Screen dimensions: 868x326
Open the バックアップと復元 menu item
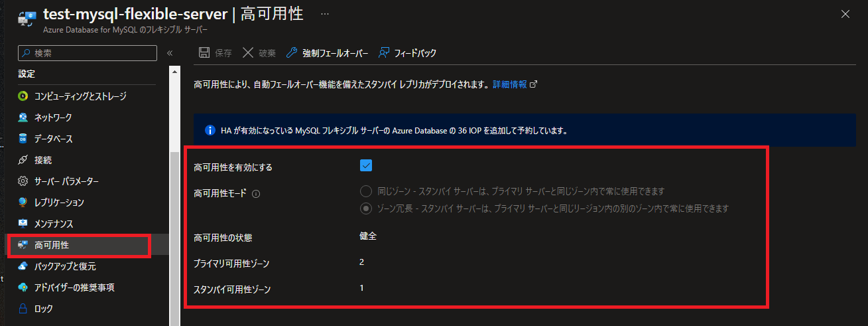[65, 266]
